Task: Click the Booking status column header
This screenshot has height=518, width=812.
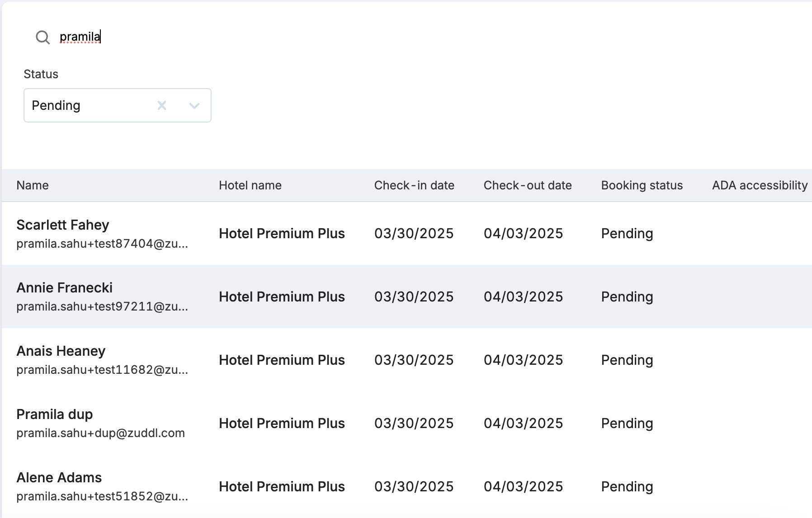Action: click(x=642, y=185)
